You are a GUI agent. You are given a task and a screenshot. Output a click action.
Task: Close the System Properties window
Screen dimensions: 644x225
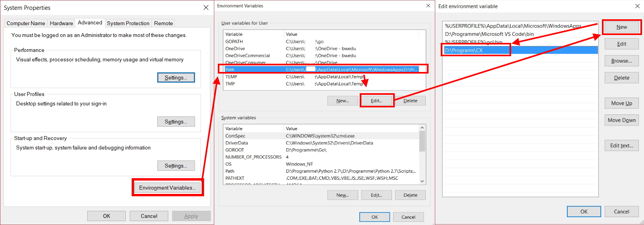[x=206, y=7]
